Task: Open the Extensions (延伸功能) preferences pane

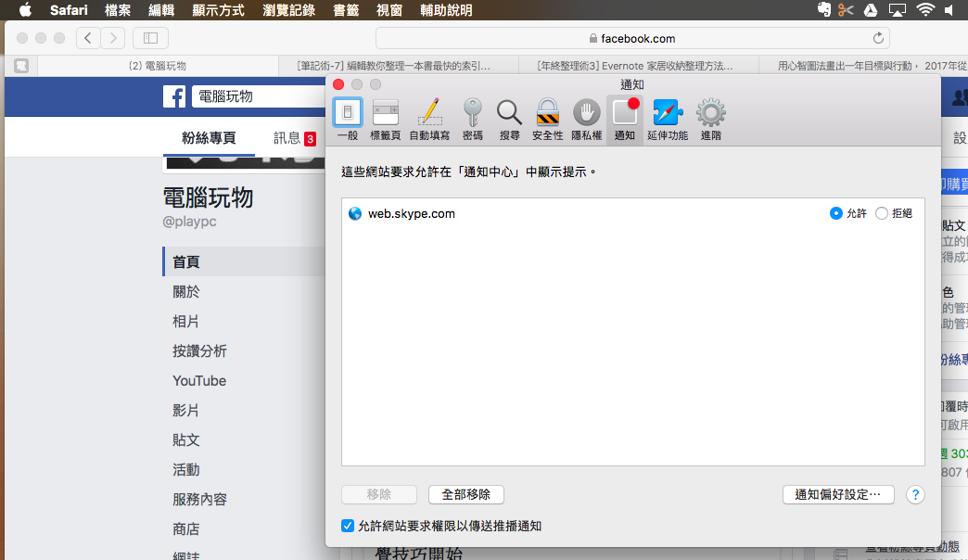Action: (668, 120)
